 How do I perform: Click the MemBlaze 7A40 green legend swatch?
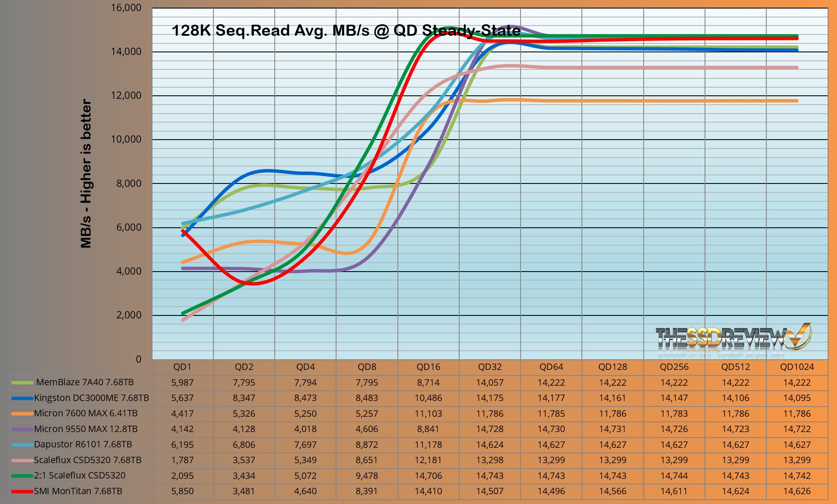pos(22,383)
